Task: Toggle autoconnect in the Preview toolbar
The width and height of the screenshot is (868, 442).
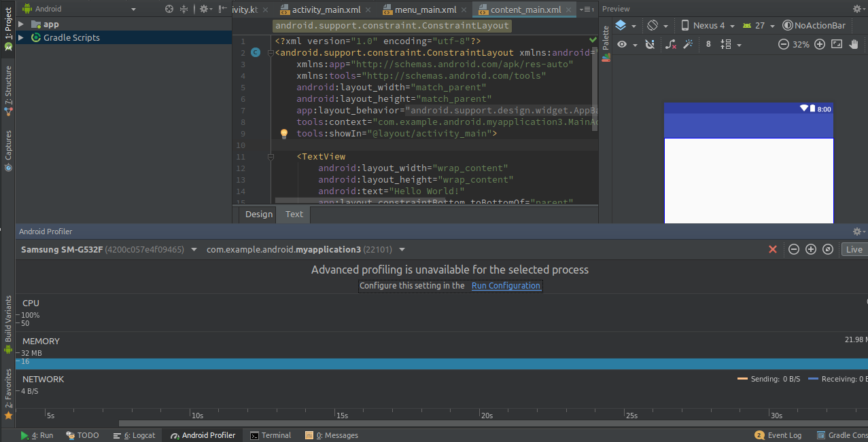Action: click(x=649, y=44)
